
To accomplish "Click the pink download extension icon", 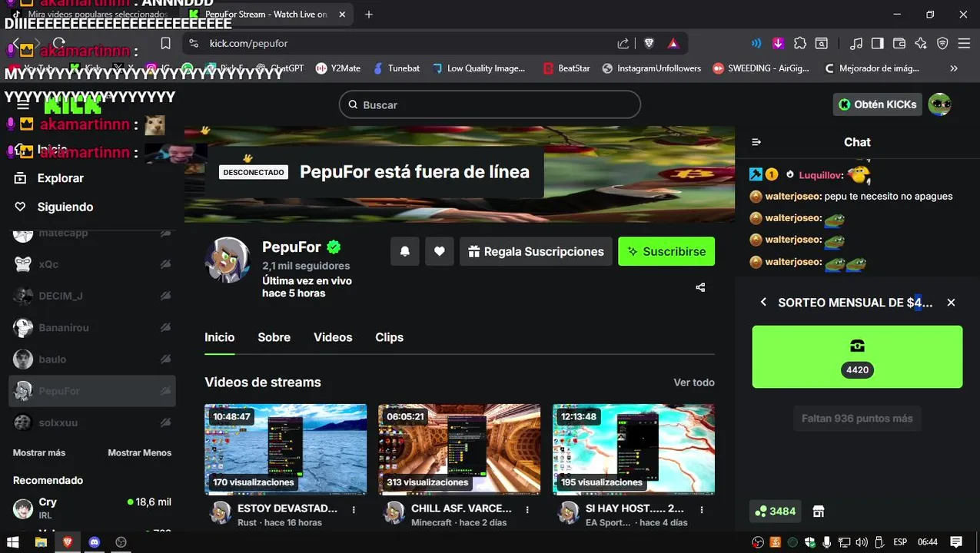I will 779,44.
